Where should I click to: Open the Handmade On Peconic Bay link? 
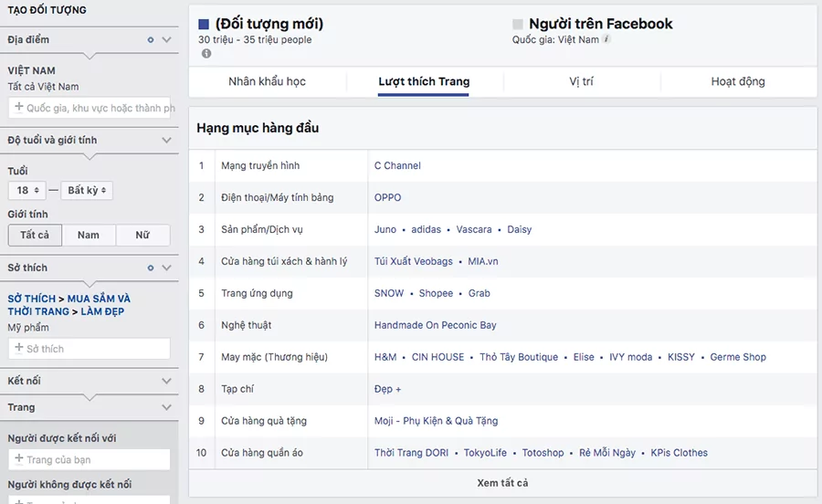(x=435, y=325)
